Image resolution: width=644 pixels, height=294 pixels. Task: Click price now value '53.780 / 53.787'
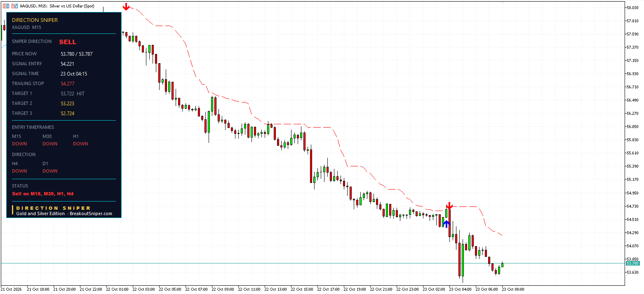[76, 54]
